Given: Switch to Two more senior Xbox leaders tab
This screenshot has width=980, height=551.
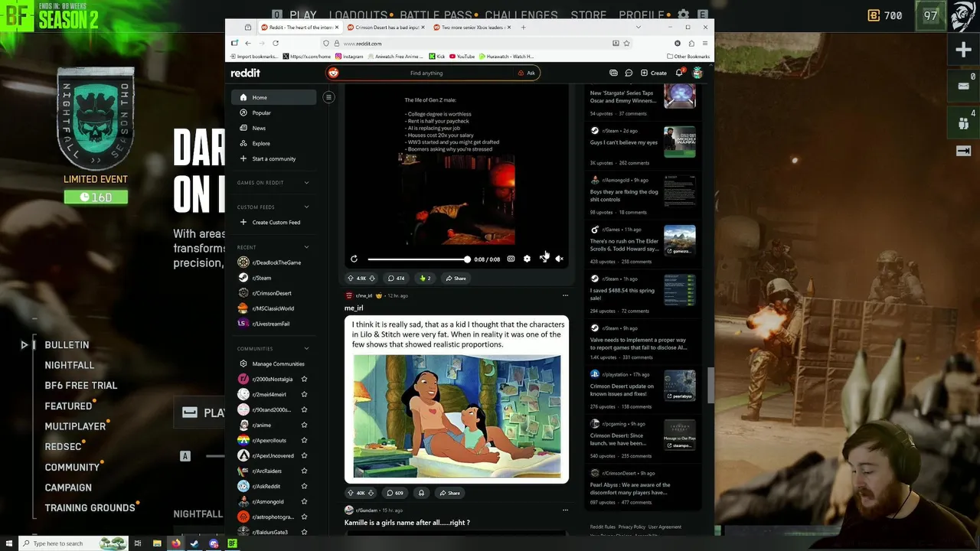Looking at the screenshot, I should coord(472,27).
